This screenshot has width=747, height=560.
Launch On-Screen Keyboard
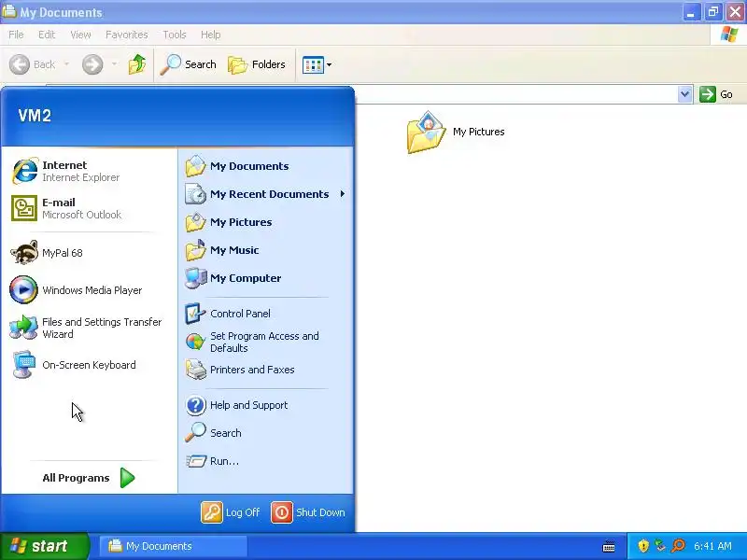click(x=89, y=365)
